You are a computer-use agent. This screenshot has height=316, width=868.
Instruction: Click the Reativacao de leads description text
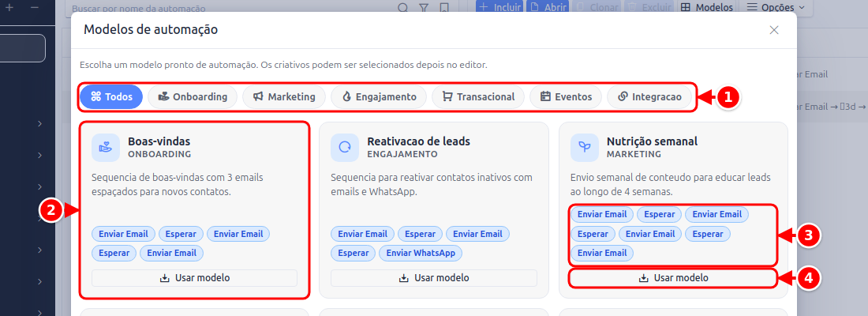point(432,185)
